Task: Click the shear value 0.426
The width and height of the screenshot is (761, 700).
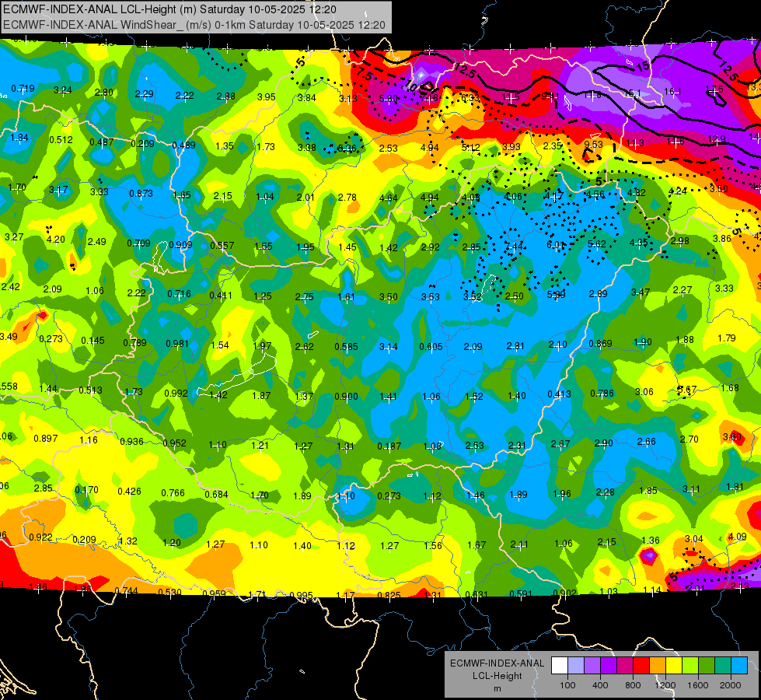Action: [x=130, y=491]
